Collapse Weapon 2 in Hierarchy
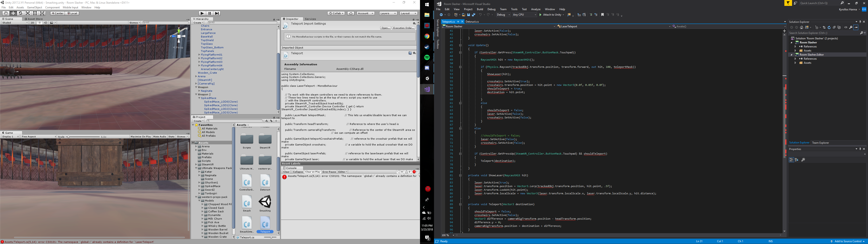This screenshot has height=244, width=868. coord(196,95)
